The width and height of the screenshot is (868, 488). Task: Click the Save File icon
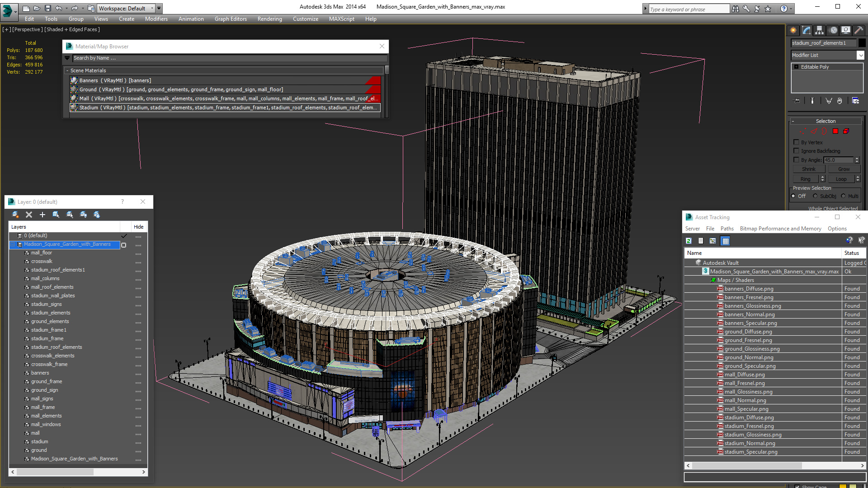tap(47, 8)
